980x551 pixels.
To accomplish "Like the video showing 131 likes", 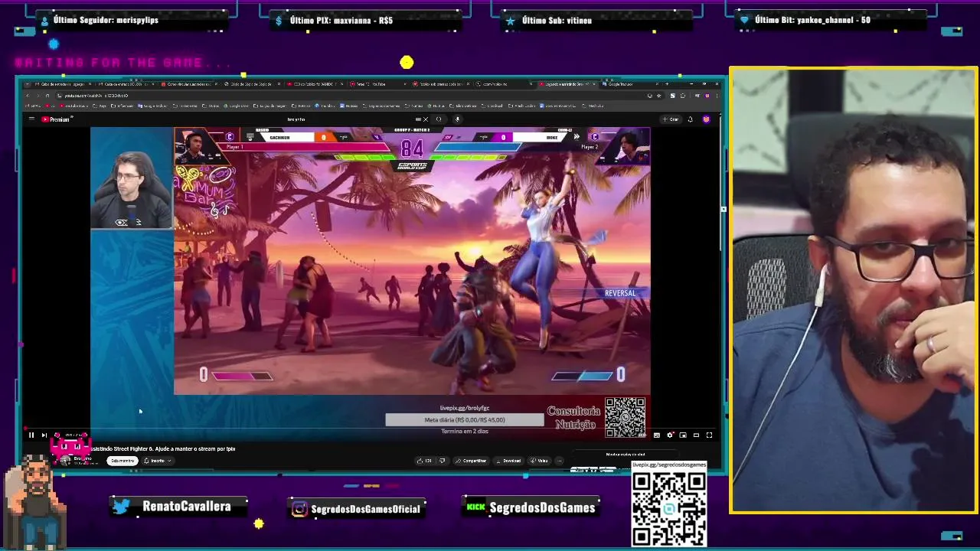I will [424, 461].
